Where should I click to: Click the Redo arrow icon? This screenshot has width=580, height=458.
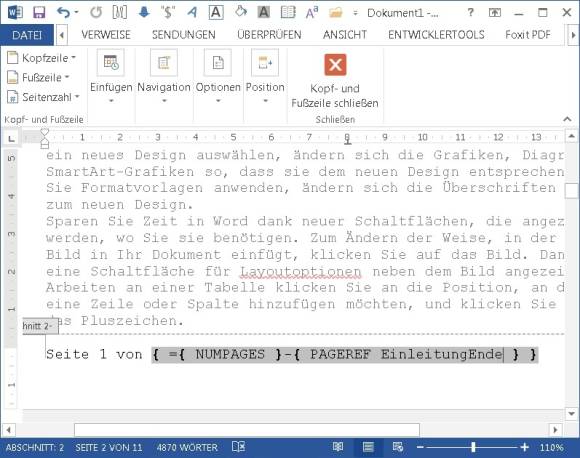(x=96, y=13)
